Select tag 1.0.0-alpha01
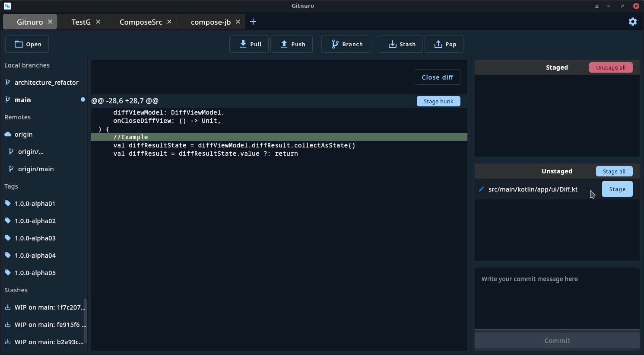Screen dimensions: 644x355 (x=44, y=204)
